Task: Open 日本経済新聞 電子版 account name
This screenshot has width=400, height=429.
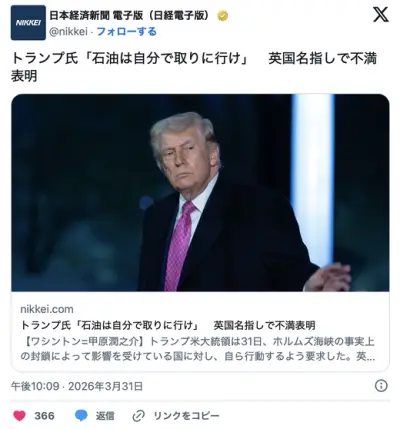Action: click(131, 15)
